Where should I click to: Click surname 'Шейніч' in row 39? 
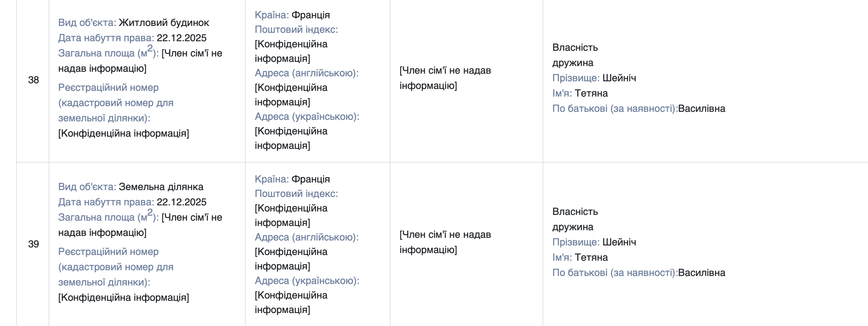(619, 242)
